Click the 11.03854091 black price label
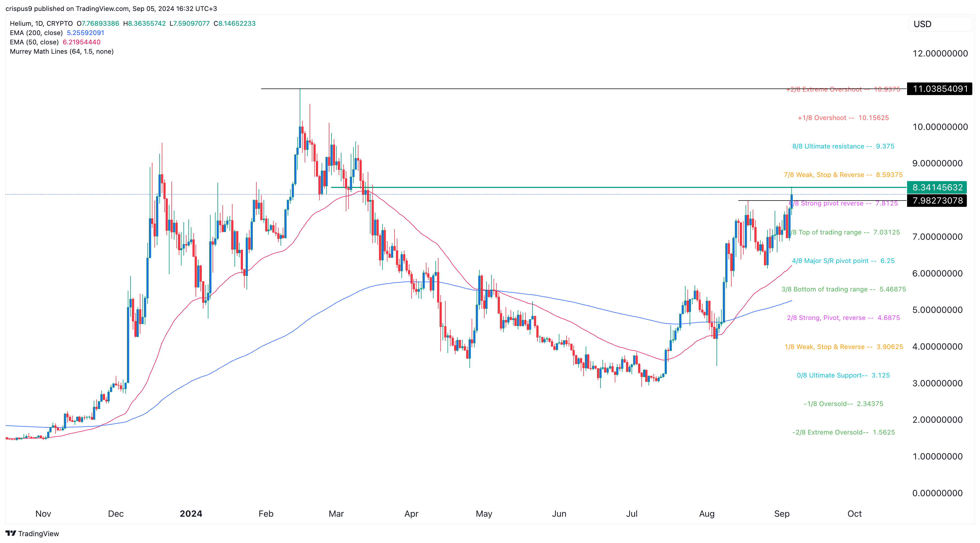 pos(940,89)
